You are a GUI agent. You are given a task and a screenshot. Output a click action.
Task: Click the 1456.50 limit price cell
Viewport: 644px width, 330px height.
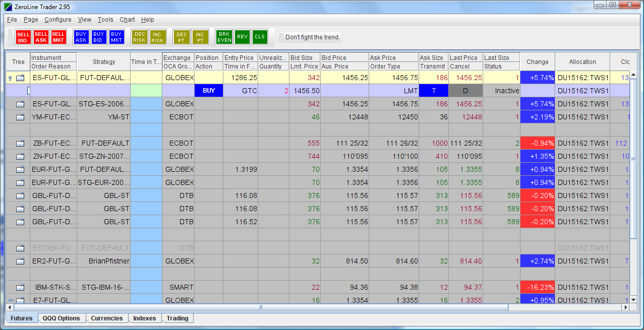[305, 91]
